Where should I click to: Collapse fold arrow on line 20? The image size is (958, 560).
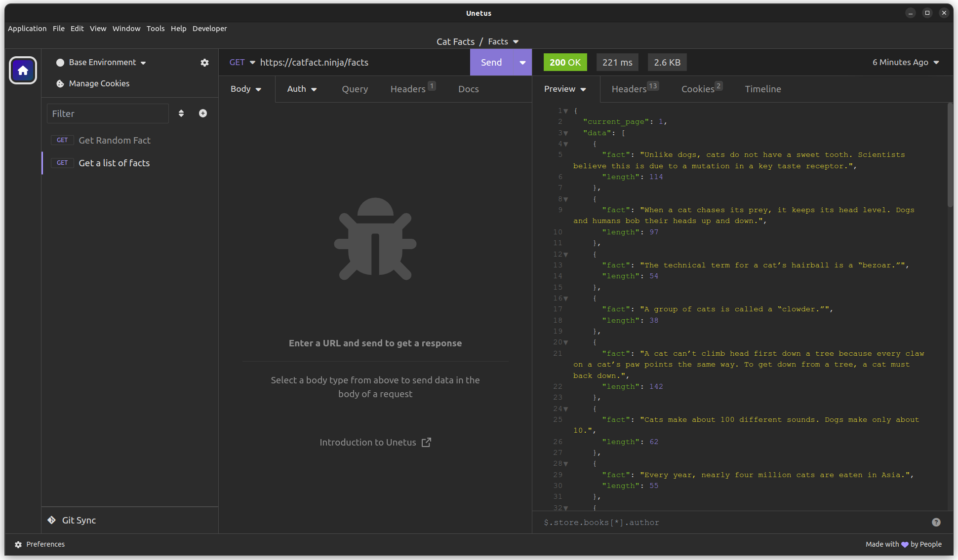pos(566,342)
